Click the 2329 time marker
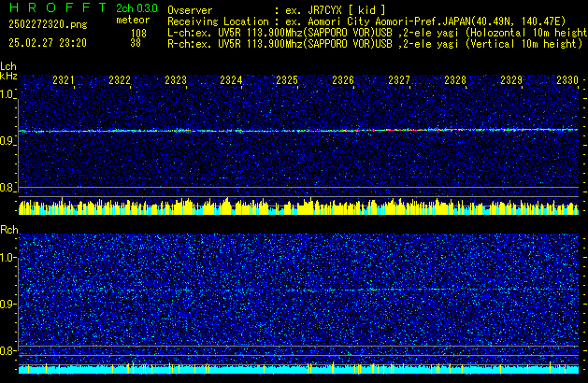The width and height of the screenshot is (588, 383). [511, 80]
